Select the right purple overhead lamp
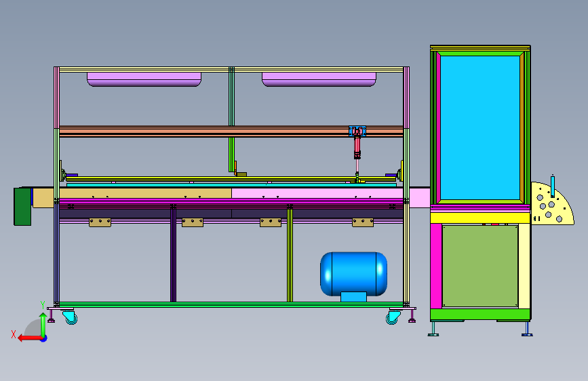Image resolution: width=588 pixels, height=381 pixels. tap(319, 79)
